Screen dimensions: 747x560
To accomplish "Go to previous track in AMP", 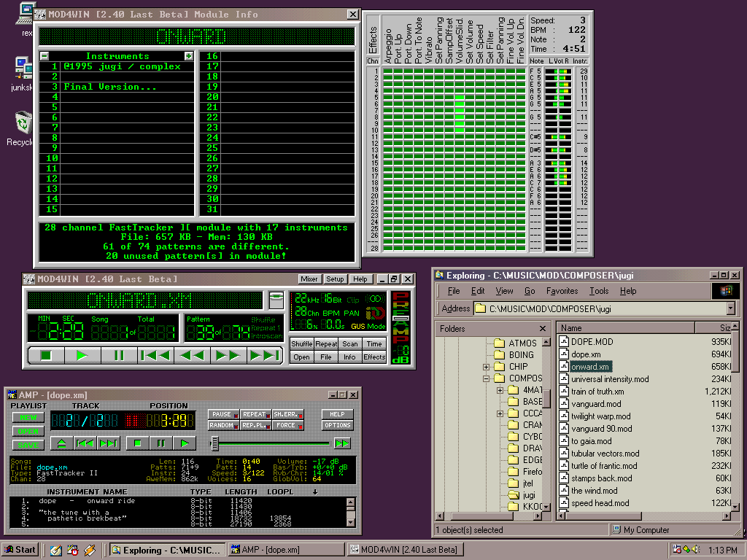I will 85,443.
